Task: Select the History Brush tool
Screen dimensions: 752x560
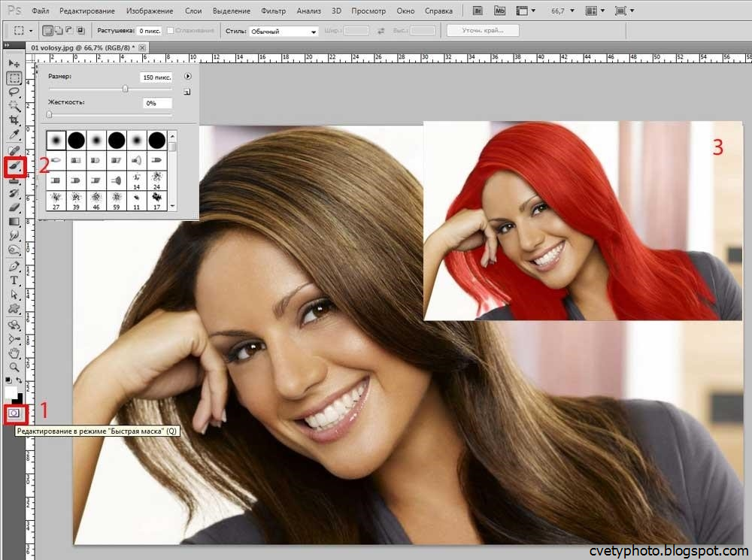Action: coord(14,193)
